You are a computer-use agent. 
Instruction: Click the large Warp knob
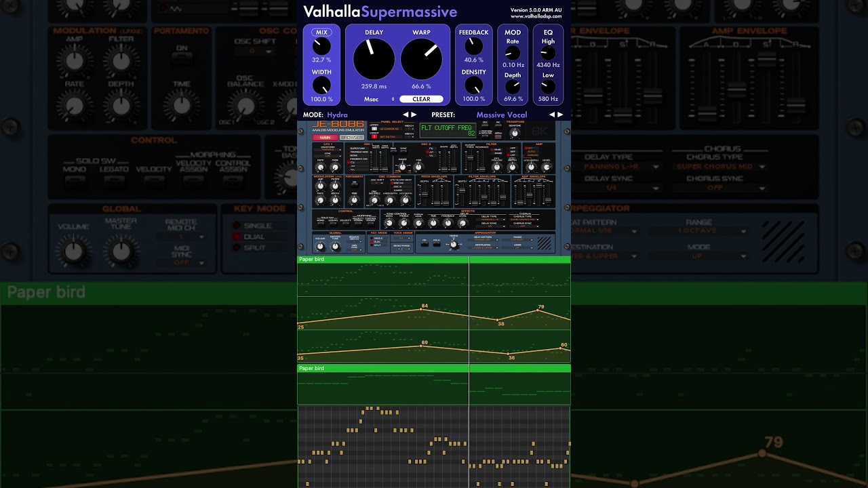[421, 58]
